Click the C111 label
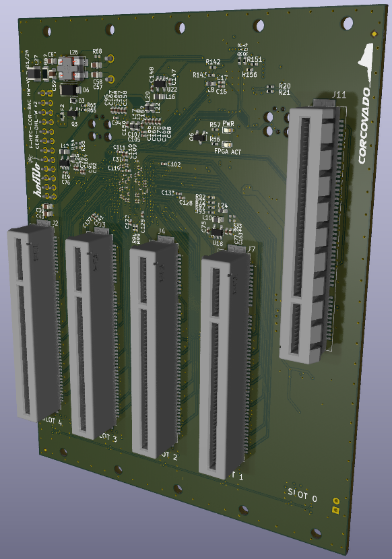Screen dimensions: 392x559 [119, 147]
